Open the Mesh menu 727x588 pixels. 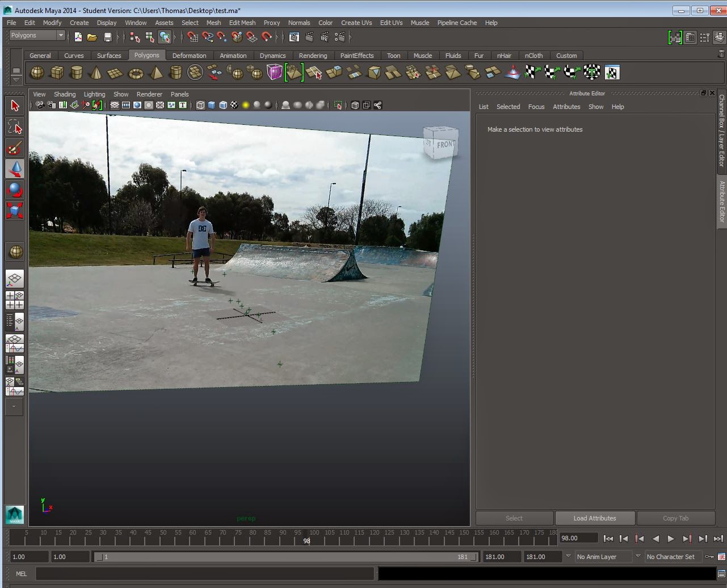[213, 23]
